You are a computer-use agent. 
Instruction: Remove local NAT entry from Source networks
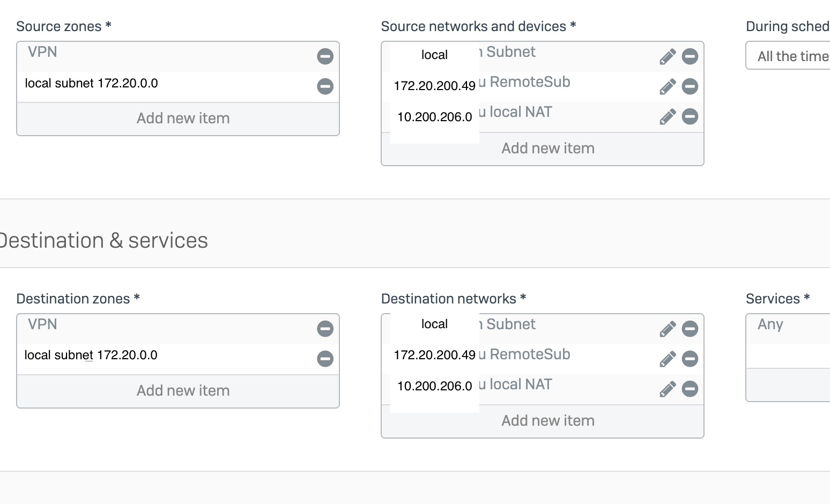click(690, 116)
